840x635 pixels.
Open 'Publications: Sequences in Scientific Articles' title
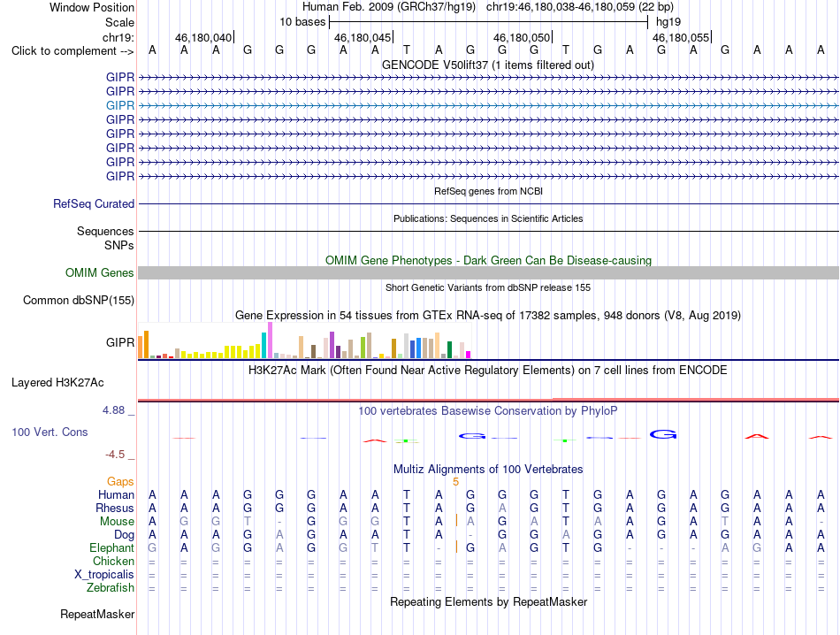tap(488, 218)
